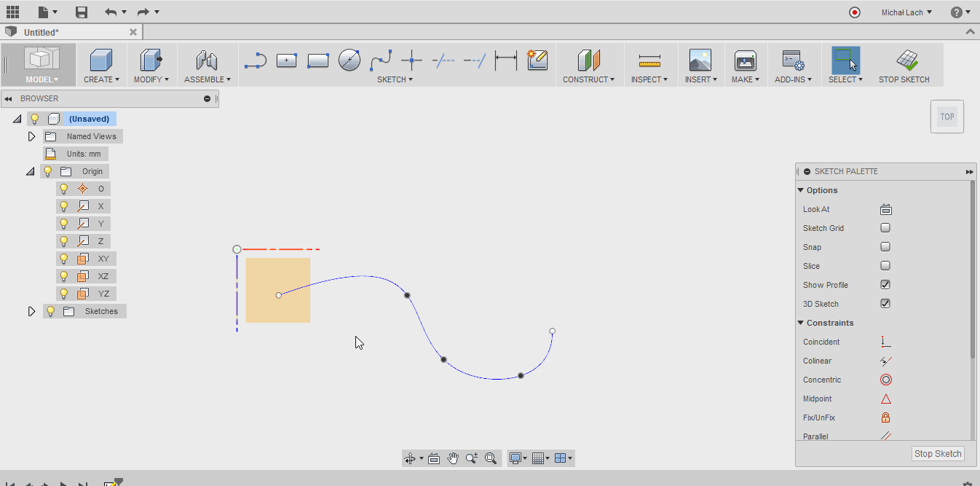Collapse the Origin folder
The height and width of the screenshot is (486, 980).
pyautogui.click(x=30, y=171)
